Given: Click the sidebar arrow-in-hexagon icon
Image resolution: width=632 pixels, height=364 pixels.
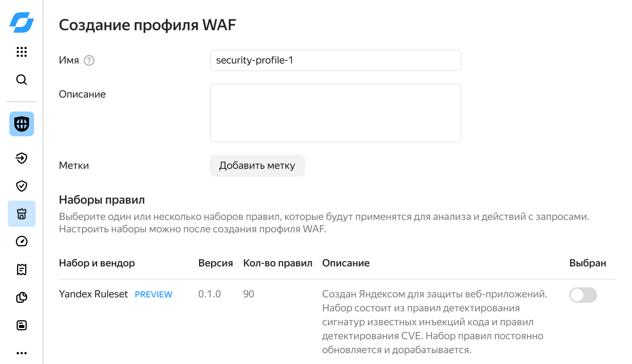Looking at the screenshot, I should coord(22,158).
